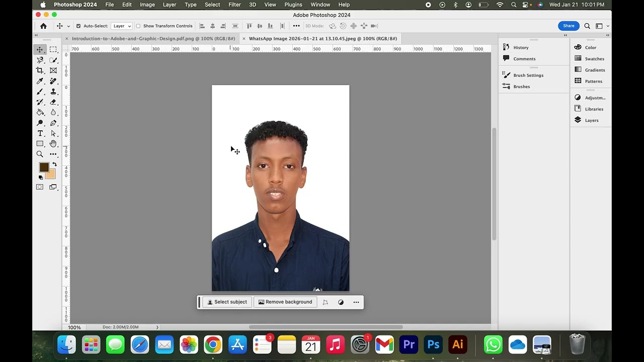The height and width of the screenshot is (362, 644).
Task: Click the Remove background button
Action: point(285,302)
